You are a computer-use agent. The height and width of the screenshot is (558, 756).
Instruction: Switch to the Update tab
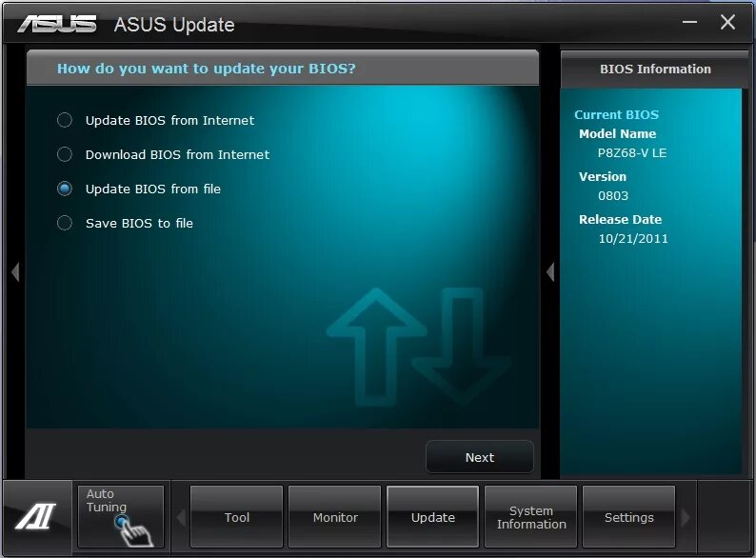click(433, 517)
